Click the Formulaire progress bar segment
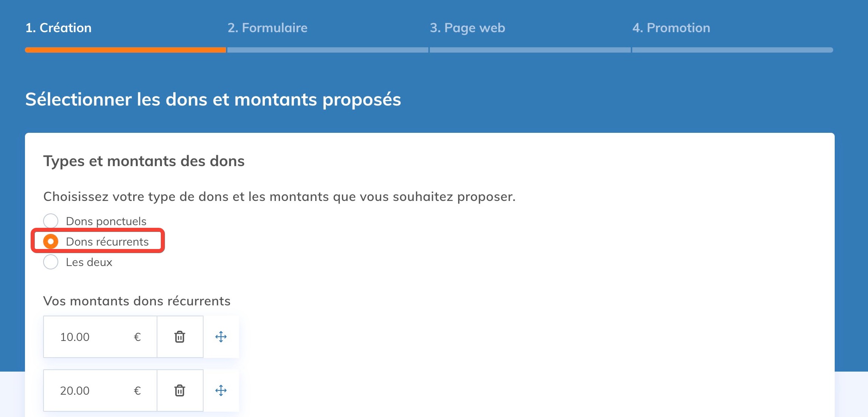The image size is (868, 417). [328, 50]
